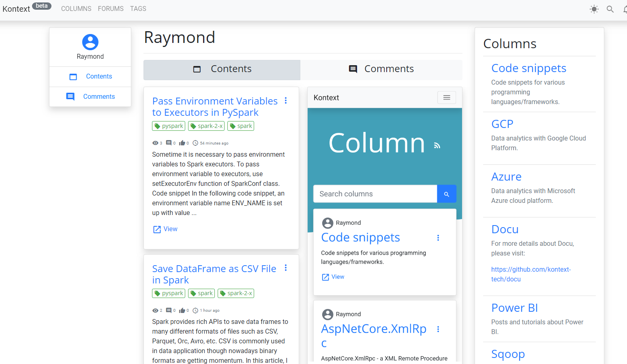Open options menu for Code snippets column card
This screenshot has width=627, height=364.
tap(438, 238)
